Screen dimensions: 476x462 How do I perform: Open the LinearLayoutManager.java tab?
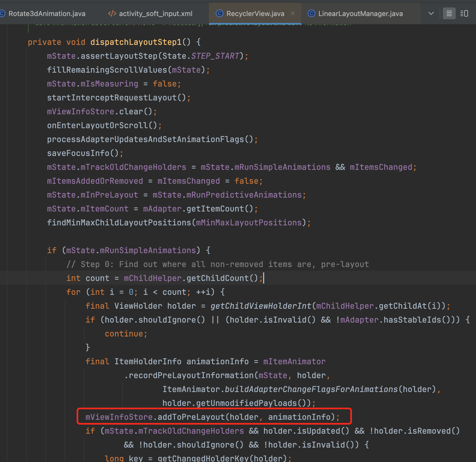click(x=360, y=14)
